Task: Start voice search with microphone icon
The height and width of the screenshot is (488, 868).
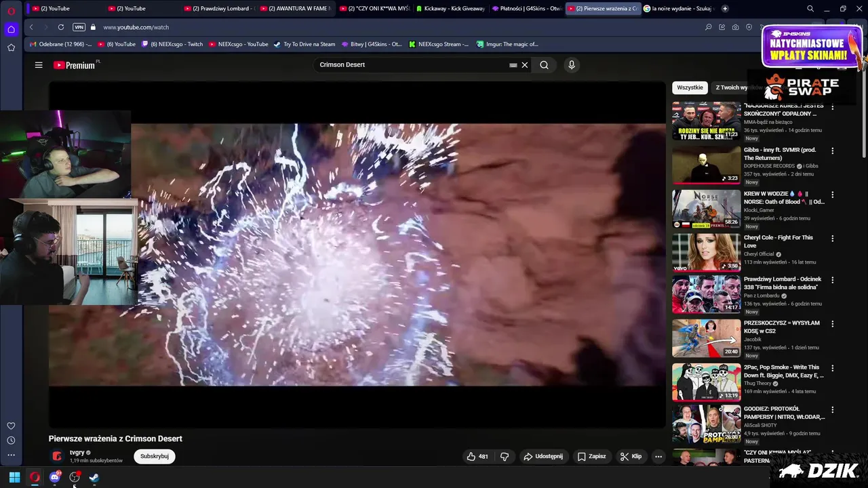Action: tap(572, 65)
